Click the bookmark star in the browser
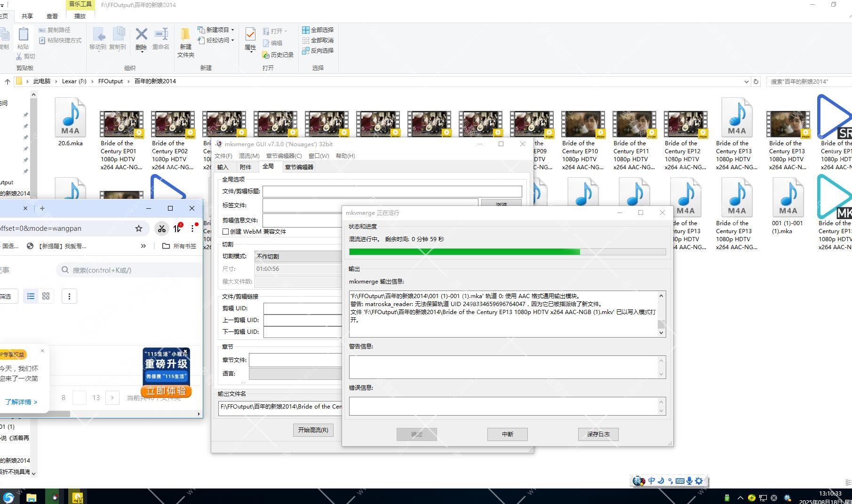The image size is (852, 504). coord(139,228)
